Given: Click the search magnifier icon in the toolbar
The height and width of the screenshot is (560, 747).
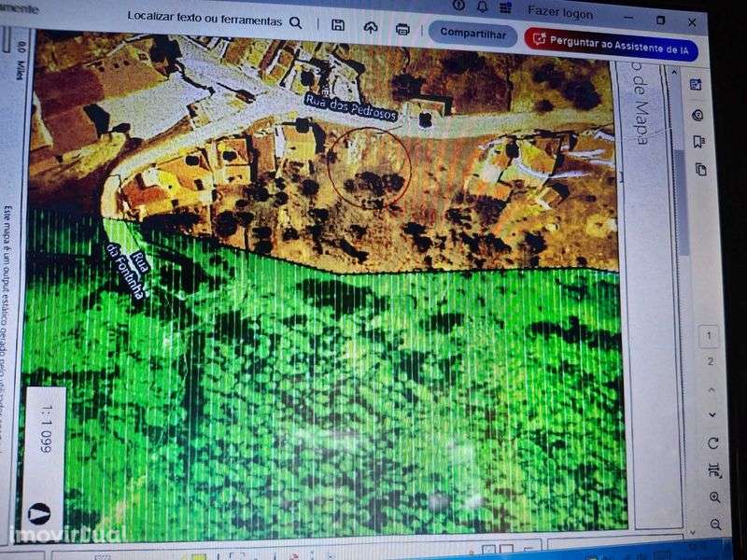Looking at the screenshot, I should click(296, 22).
